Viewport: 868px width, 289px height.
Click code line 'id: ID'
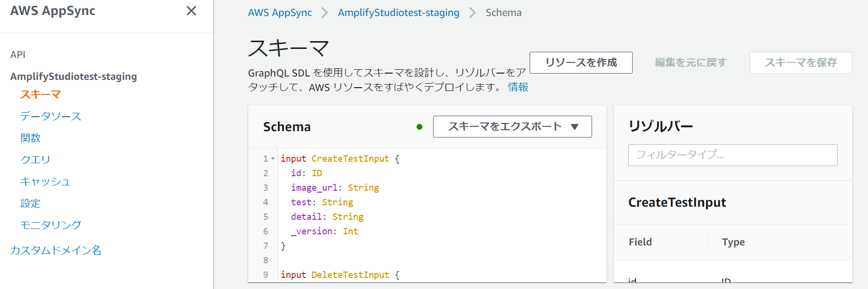(306, 173)
